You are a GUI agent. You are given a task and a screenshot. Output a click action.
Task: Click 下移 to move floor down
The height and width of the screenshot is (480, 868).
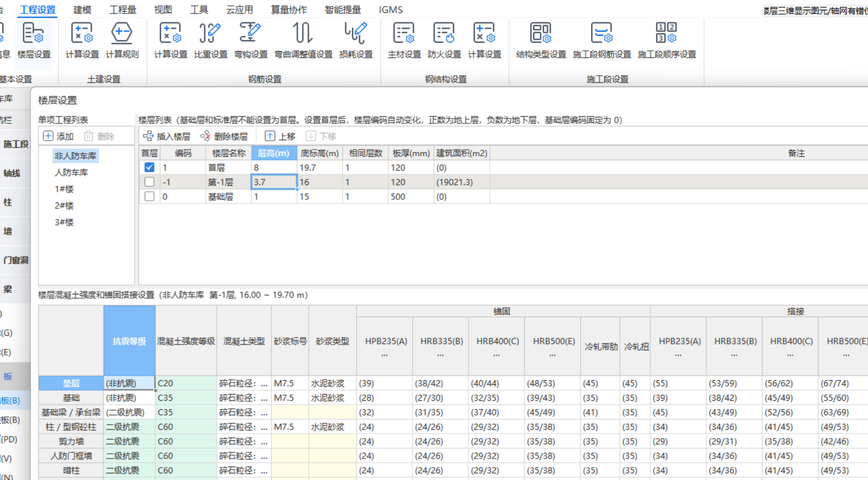click(321, 136)
